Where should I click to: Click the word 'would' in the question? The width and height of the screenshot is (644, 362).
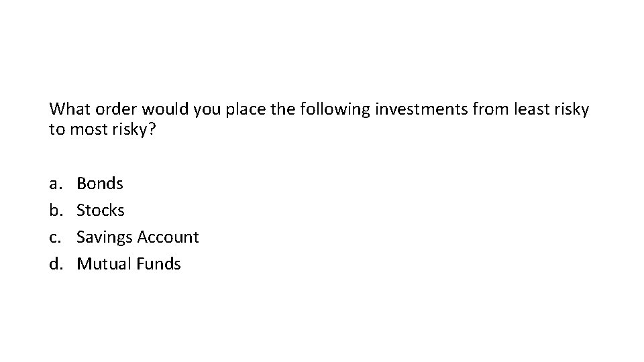pyautogui.click(x=161, y=109)
